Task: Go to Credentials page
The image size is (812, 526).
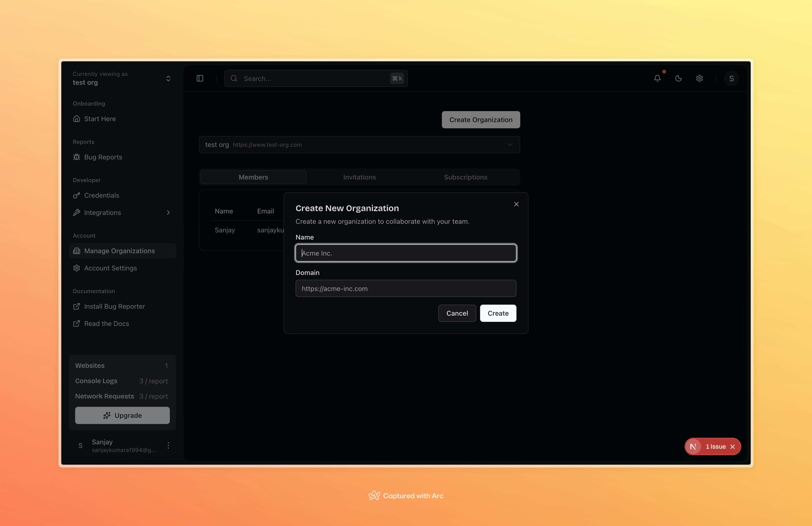Action: point(101,195)
